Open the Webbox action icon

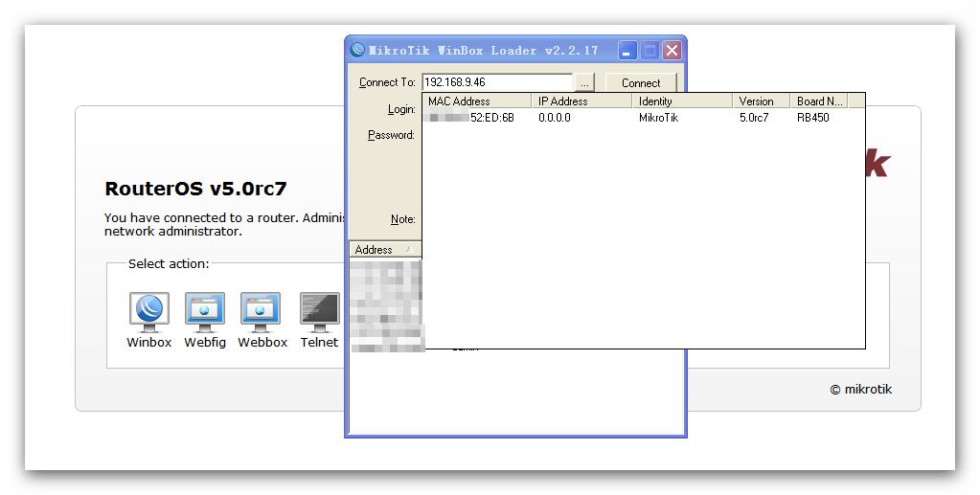point(262,320)
